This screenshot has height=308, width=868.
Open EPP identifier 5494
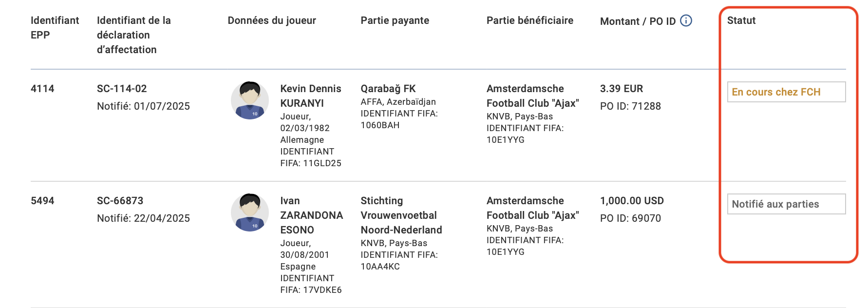[x=42, y=201]
